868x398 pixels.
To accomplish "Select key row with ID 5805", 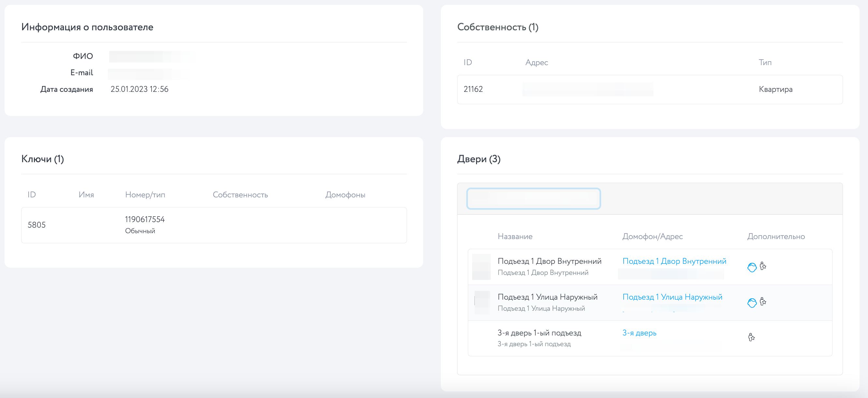I will (36, 225).
